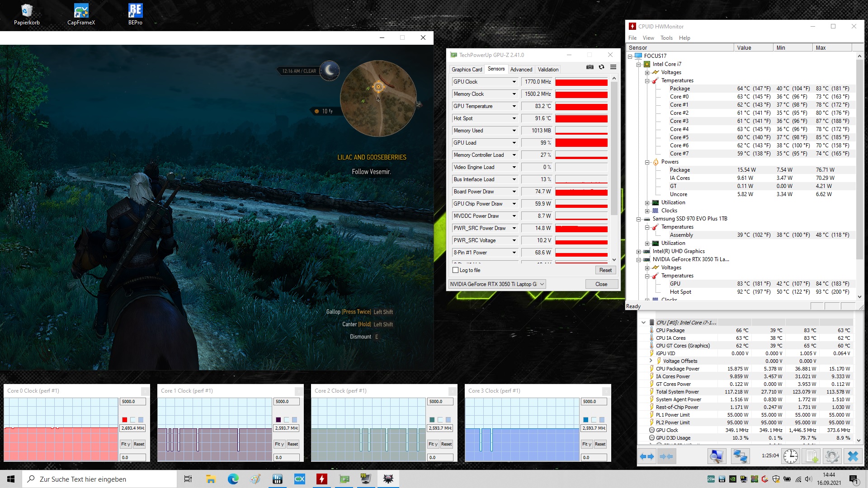Viewport: 868px width, 488px height.
Task: Switch to Advanced tab in GPU-Z
Action: coord(521,70)
